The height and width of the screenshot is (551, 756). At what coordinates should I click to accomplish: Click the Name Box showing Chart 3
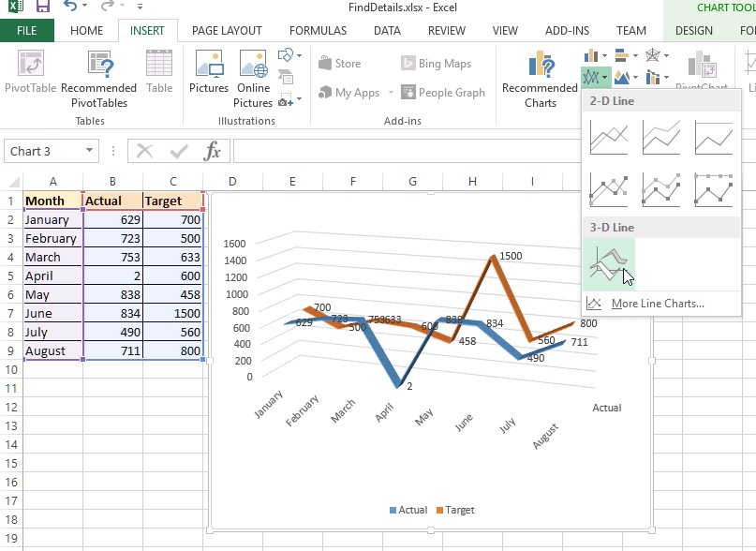[x=45, y=151]
